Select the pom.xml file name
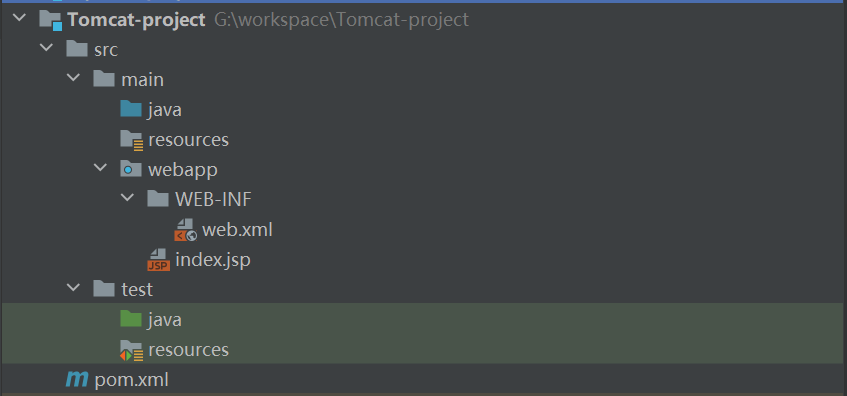 (131, 380)
